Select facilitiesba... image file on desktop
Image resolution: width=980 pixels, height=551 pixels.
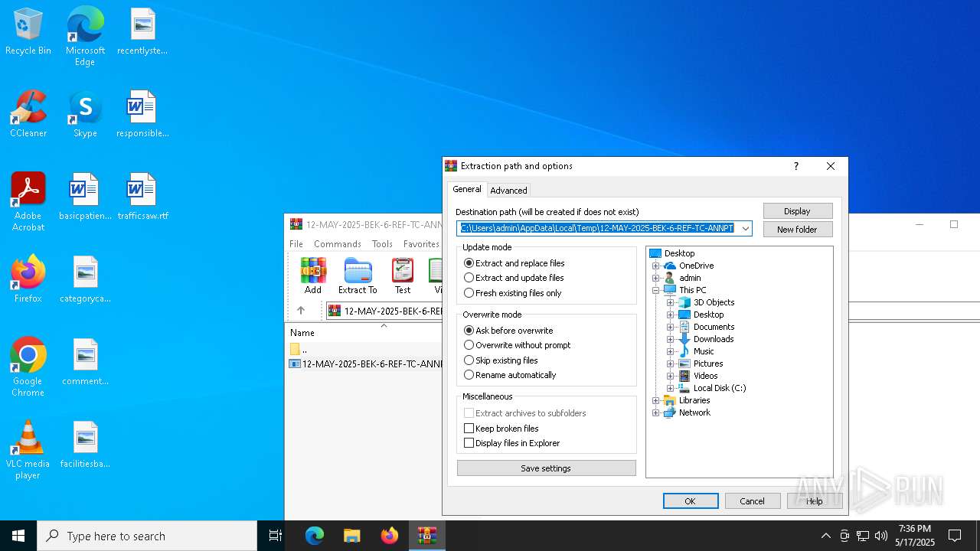point(85,445)
